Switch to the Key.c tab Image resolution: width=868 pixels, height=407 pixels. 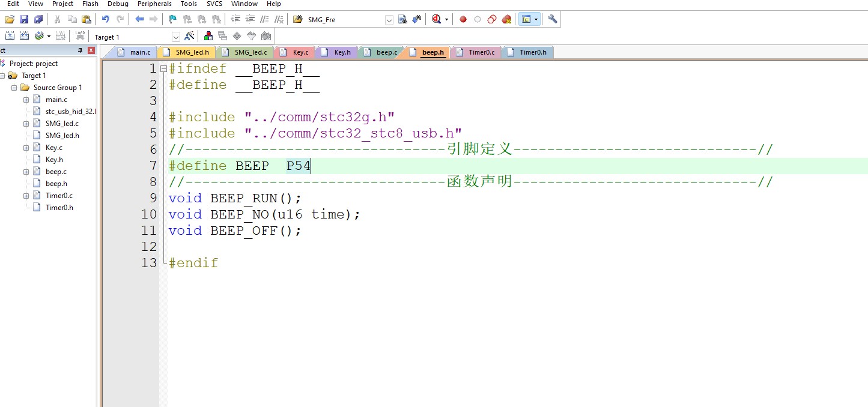(x=294, y=52)
